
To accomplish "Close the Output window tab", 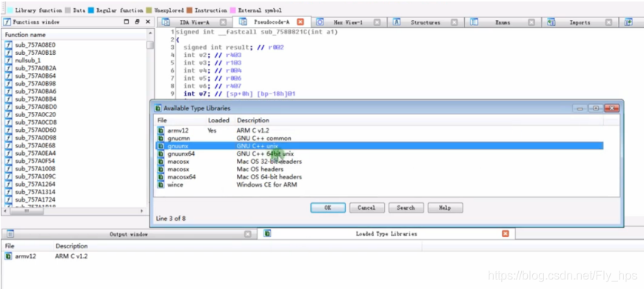I will click(248, 234).
